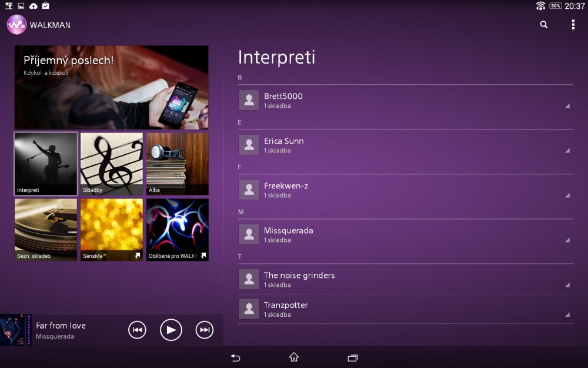Play the track Far from love

[171, 330]
